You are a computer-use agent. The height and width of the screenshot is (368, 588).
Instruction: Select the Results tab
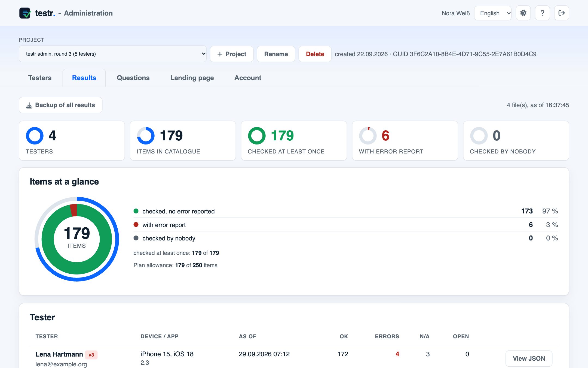[x=84, y=78]
